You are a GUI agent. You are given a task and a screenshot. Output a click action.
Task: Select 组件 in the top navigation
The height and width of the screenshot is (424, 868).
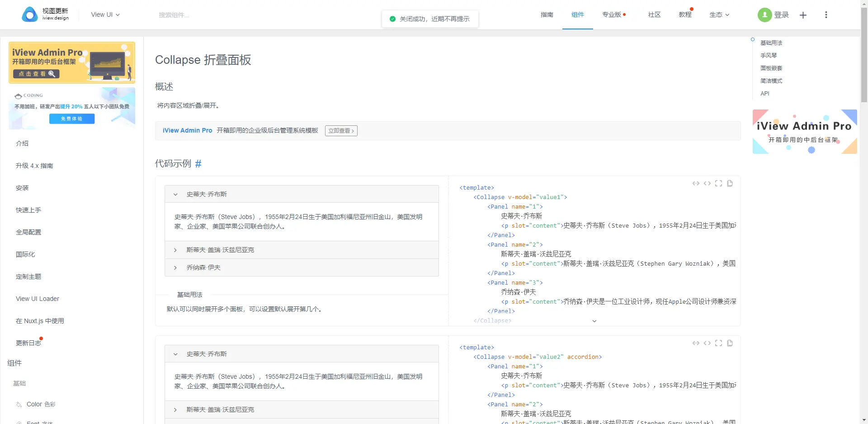click(x=578, y=14)
